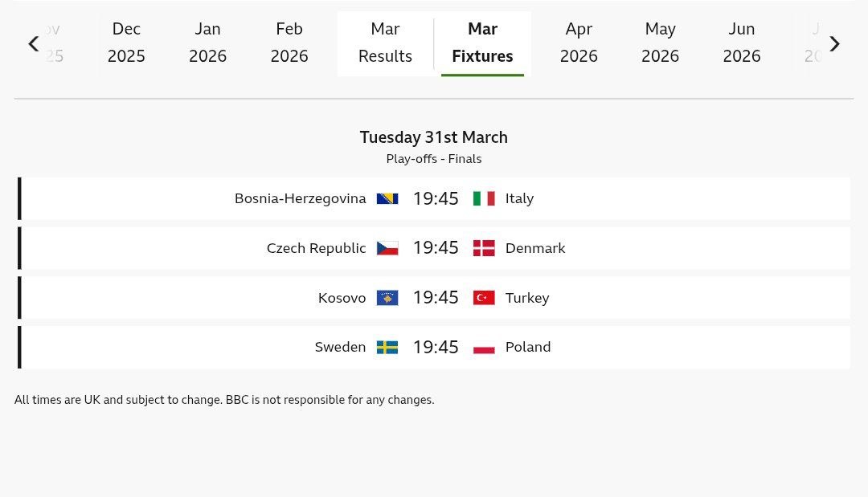Click the Bosnia-Herzegovina flag icon
Viewport: 868px width, 497px height.
387,198
